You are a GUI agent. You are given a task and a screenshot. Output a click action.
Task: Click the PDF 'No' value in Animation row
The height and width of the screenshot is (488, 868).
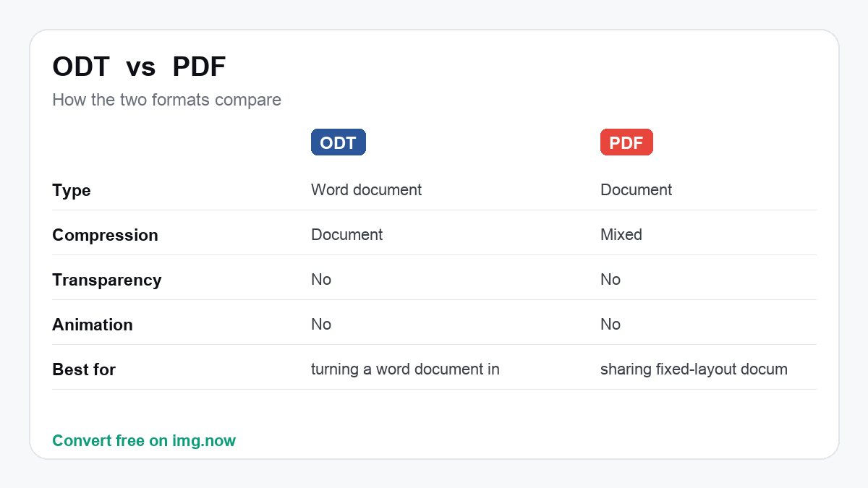click(x=610, y=324)
